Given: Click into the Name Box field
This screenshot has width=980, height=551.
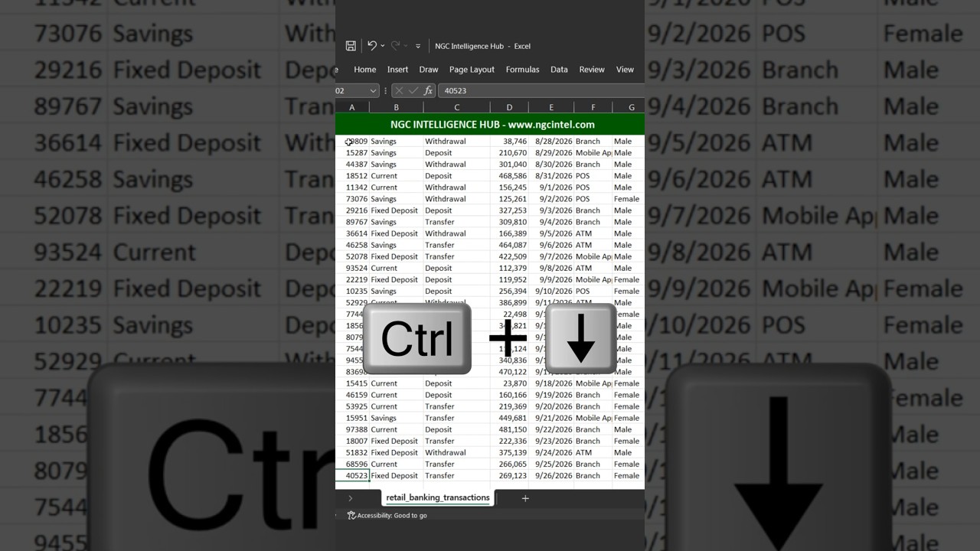Looking at the screenshot, I should pyautogui.click(x=351, y=90).
